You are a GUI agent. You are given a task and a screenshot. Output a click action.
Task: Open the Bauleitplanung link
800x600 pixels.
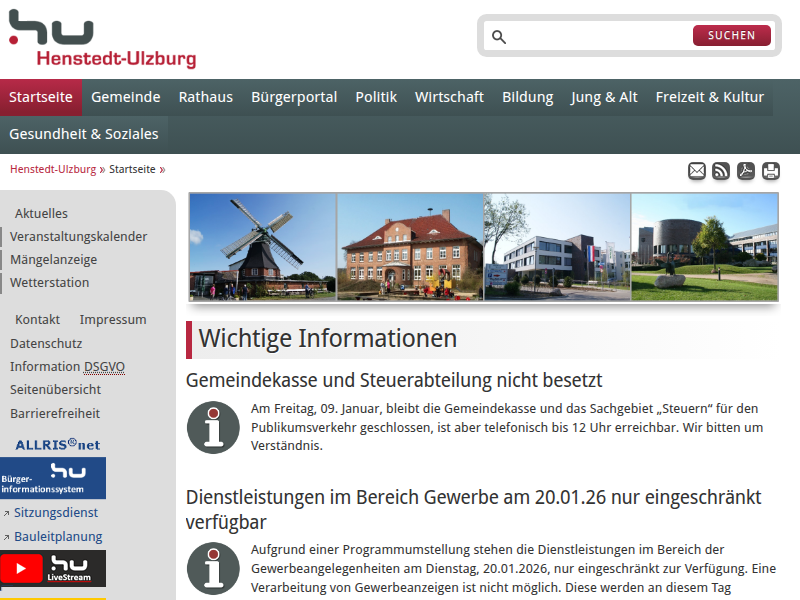(x=58, y=537)
